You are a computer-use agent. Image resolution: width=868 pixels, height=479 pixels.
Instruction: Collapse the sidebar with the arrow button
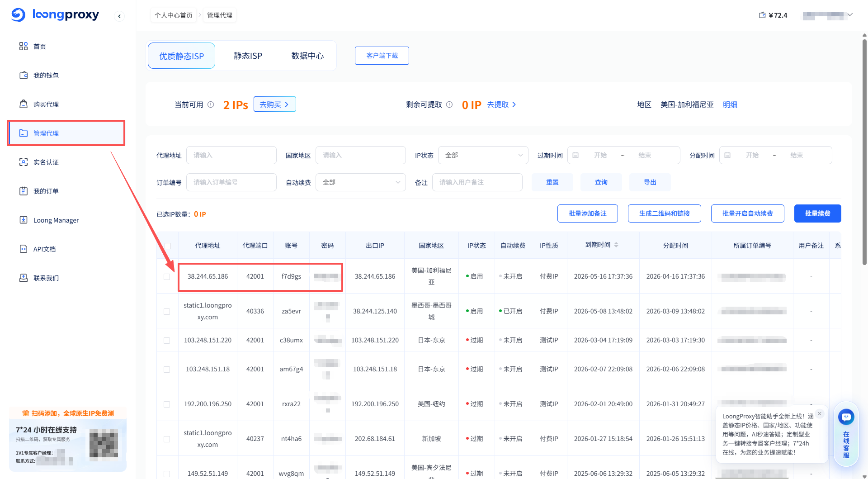tap(119, 16)
